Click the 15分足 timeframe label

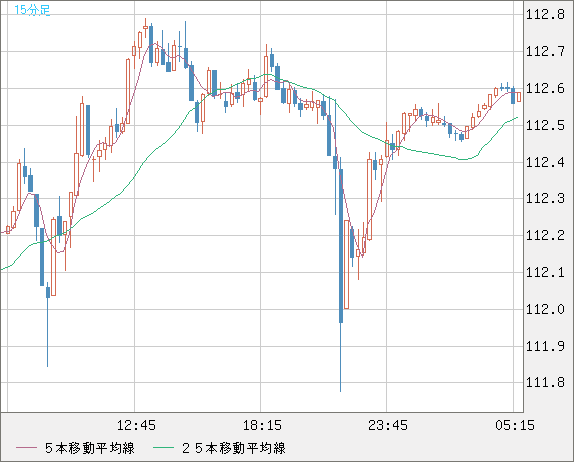pos(32,10)
